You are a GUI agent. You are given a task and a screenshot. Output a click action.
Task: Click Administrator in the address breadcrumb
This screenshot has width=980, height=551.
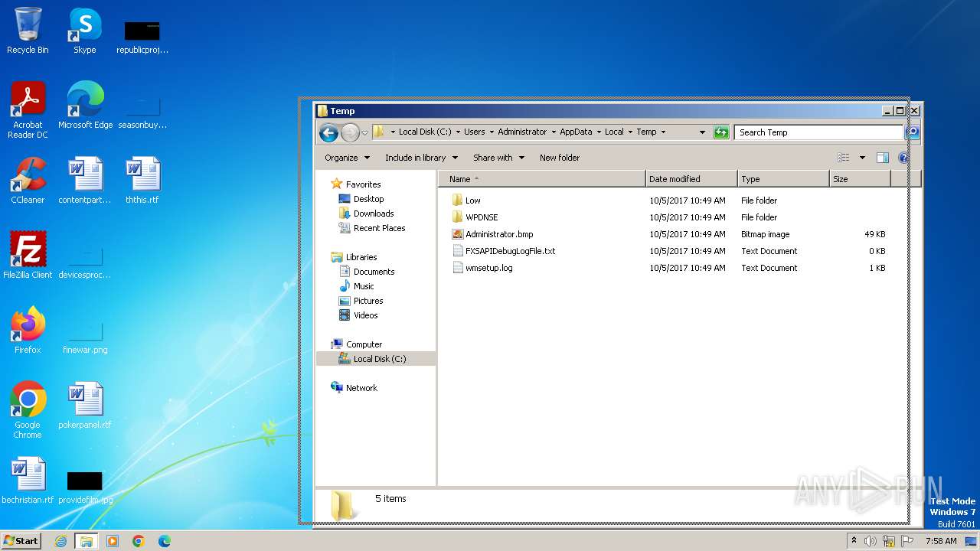tap(522, 132)
